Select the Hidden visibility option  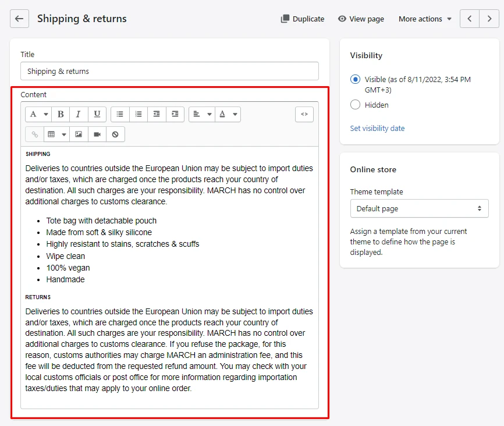355,105
